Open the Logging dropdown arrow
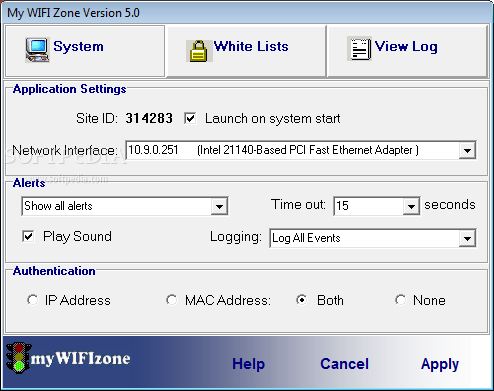Screen dimensions: 494x391 (467, 238)
